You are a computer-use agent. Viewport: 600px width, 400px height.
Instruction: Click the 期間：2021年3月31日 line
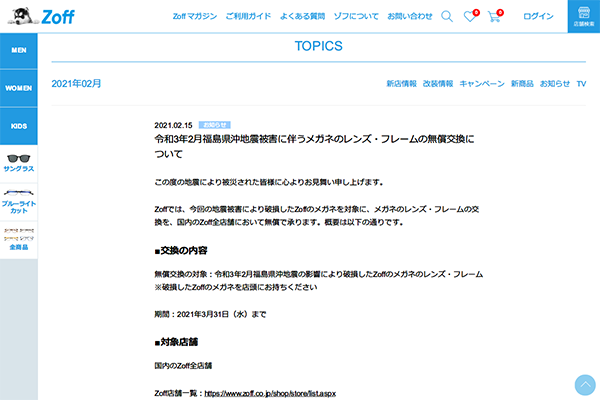[x=210, y=314]
